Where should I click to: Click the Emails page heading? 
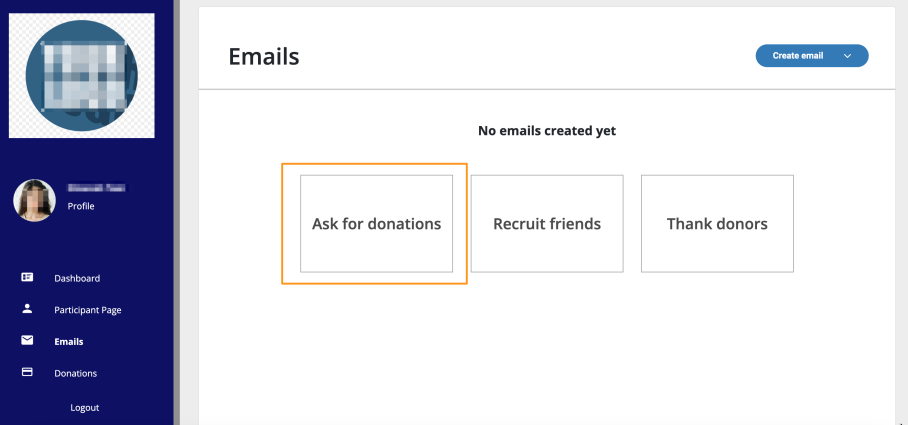coord(263,57)
